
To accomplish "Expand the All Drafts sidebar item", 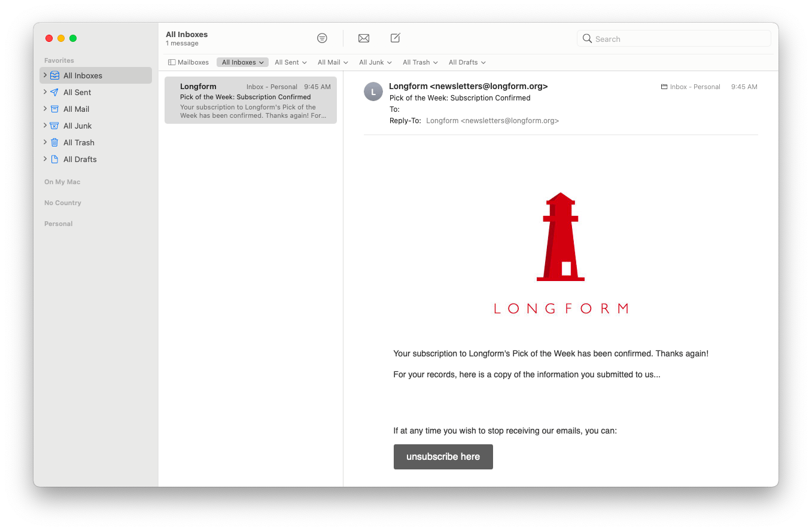I will (x=45, y=159).
